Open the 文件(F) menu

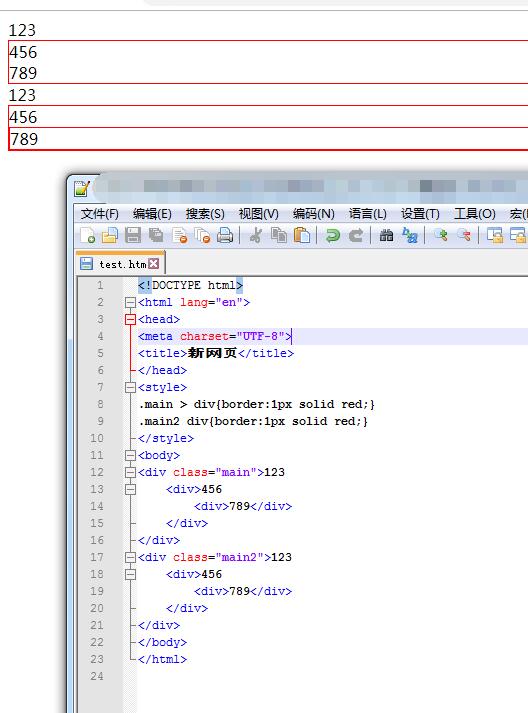100,214
